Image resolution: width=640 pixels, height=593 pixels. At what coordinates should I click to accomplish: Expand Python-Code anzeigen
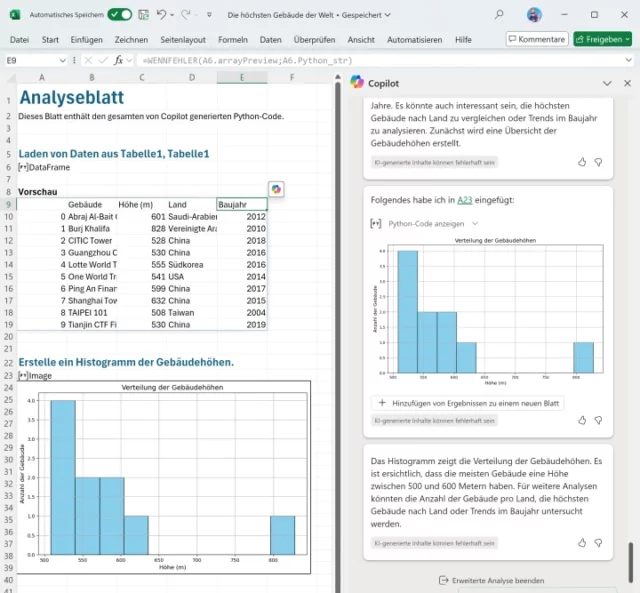[432, 224]
